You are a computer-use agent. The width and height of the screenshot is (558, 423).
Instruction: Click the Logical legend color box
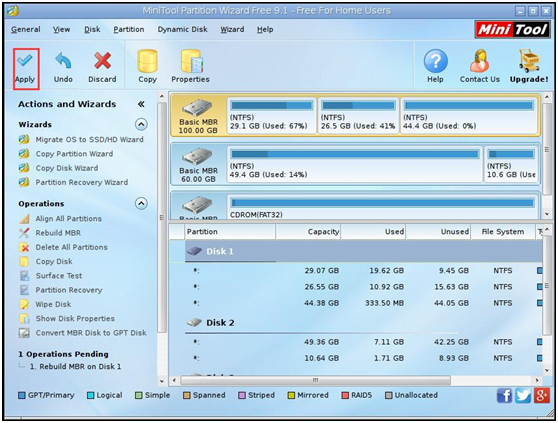91,395
